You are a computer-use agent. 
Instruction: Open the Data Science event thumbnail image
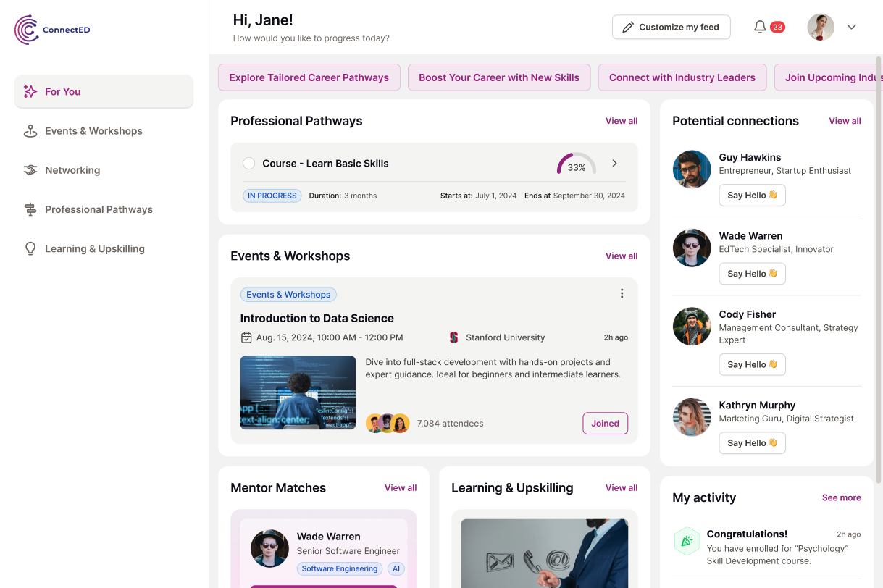298,392
